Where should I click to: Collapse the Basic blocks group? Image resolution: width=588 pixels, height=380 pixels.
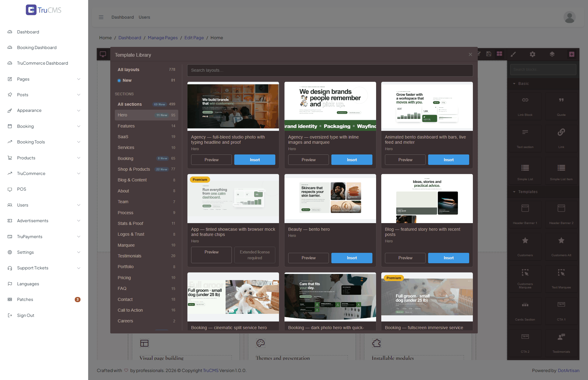[x=543, y=83]
